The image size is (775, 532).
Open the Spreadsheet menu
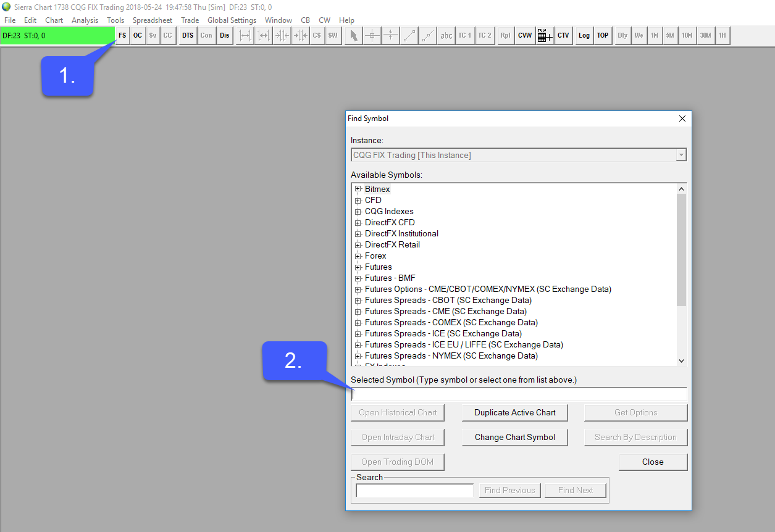(x=153, y=20)
